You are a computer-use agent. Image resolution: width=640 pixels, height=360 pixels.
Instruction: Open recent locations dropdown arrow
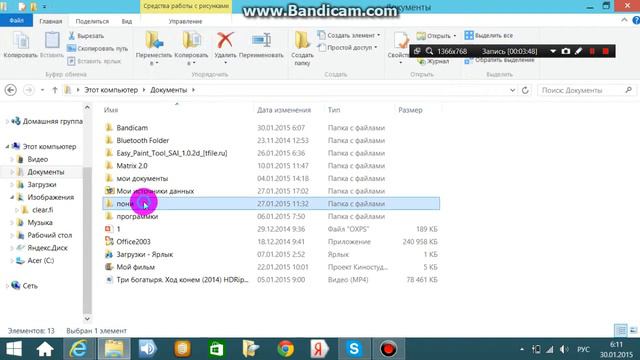[42, 90]
